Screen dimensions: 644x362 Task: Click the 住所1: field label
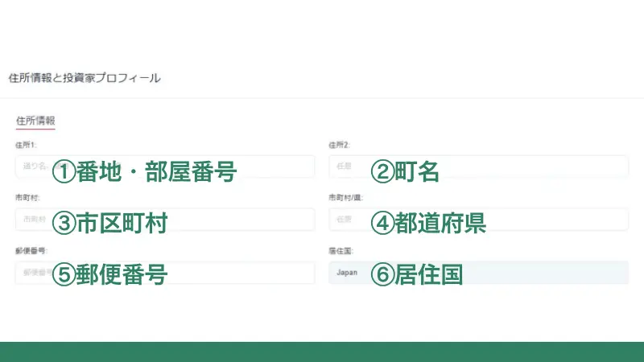click(26, 145)
